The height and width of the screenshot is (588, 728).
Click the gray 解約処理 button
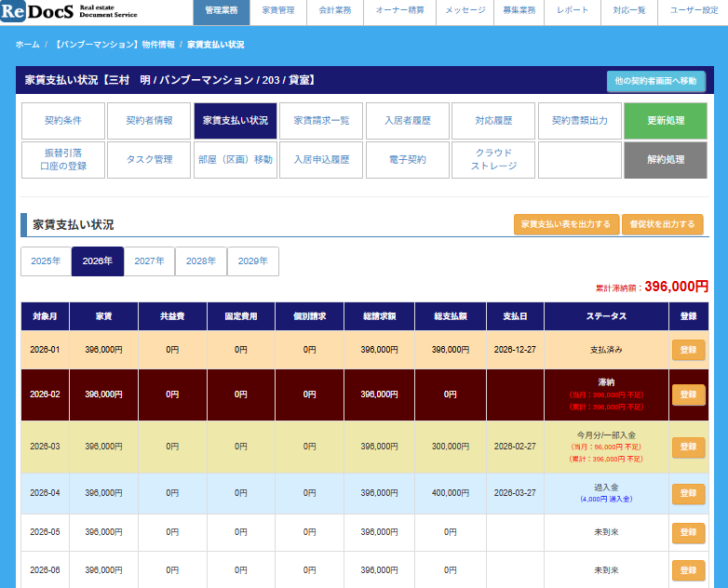point(665,160)
